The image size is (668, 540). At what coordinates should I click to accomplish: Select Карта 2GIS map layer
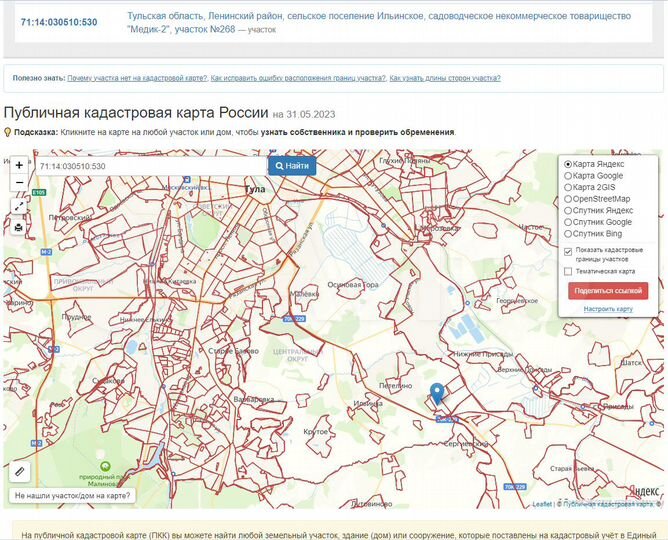568,187
